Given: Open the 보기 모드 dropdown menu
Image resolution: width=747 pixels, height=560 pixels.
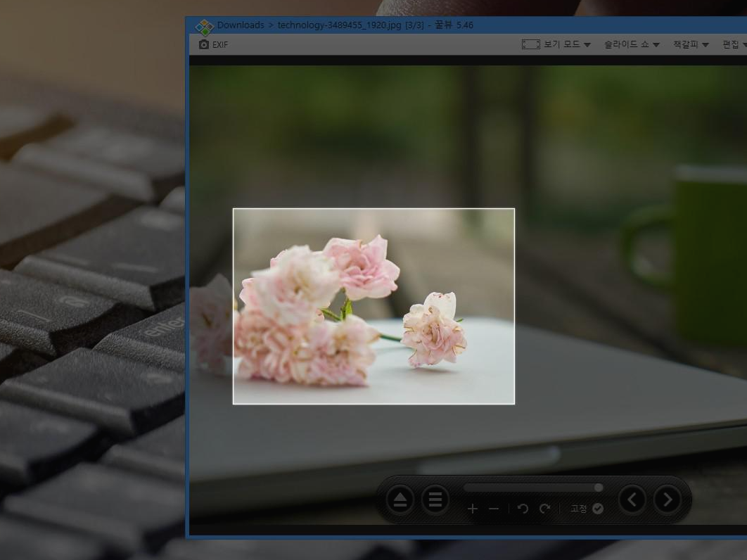Looking at the screenshot, I should 567,44.
